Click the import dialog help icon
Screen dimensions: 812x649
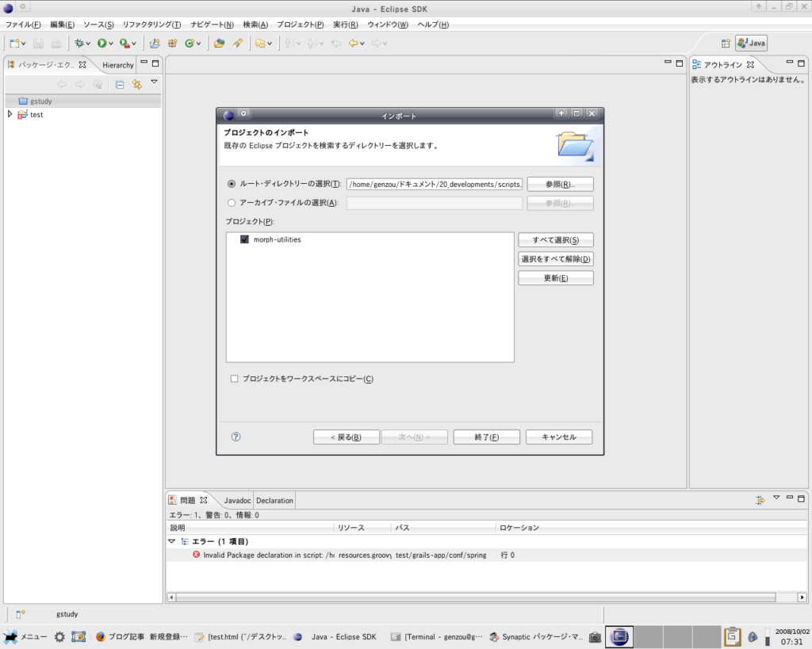tap(236, 437)
